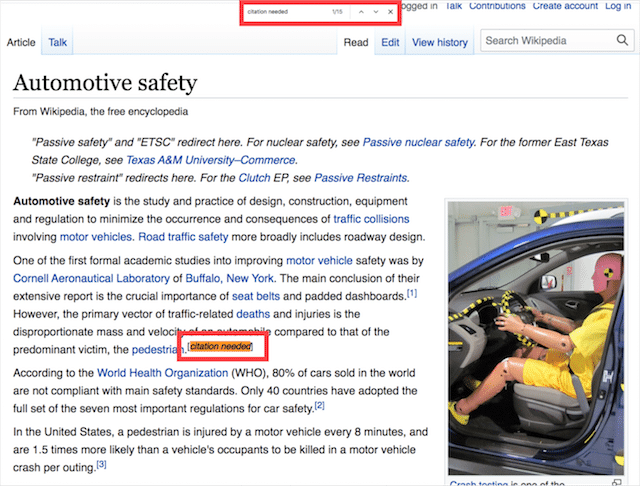Open the Passive Restraints link

(x=361, y=178)
